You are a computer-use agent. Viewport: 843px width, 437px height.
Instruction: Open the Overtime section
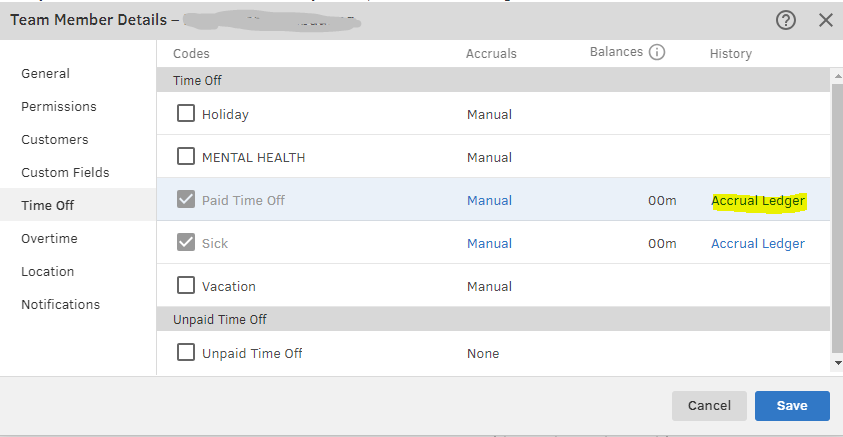[x=49, y=239]
